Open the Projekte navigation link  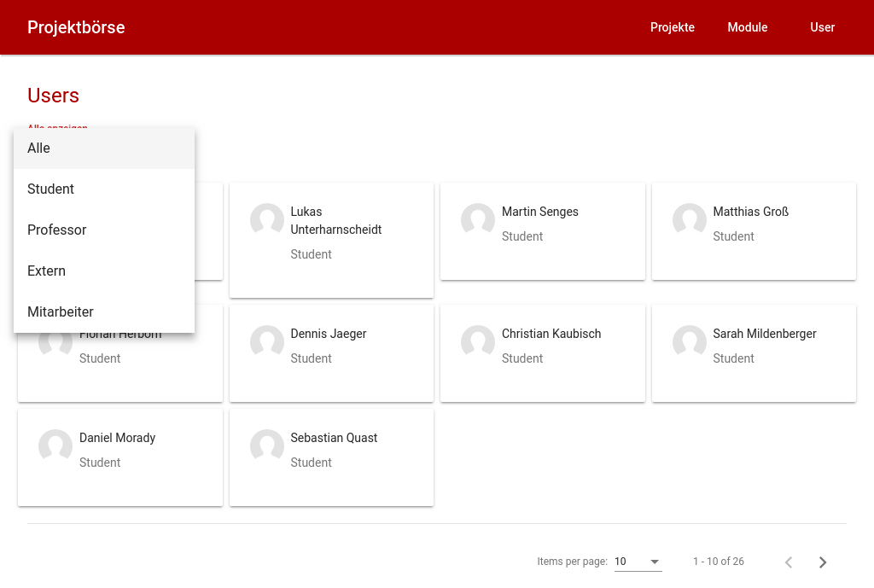pyautogui.click(x=673, y=27)
